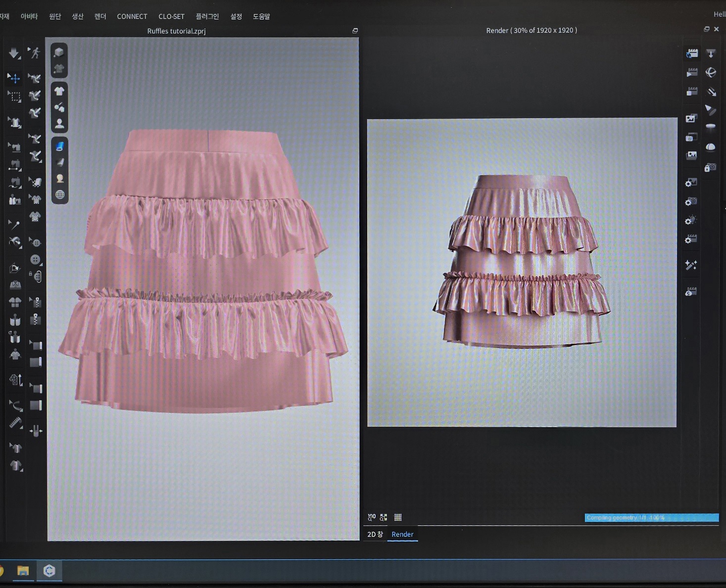Click the lock camera icon

click(x=710, y=168)
